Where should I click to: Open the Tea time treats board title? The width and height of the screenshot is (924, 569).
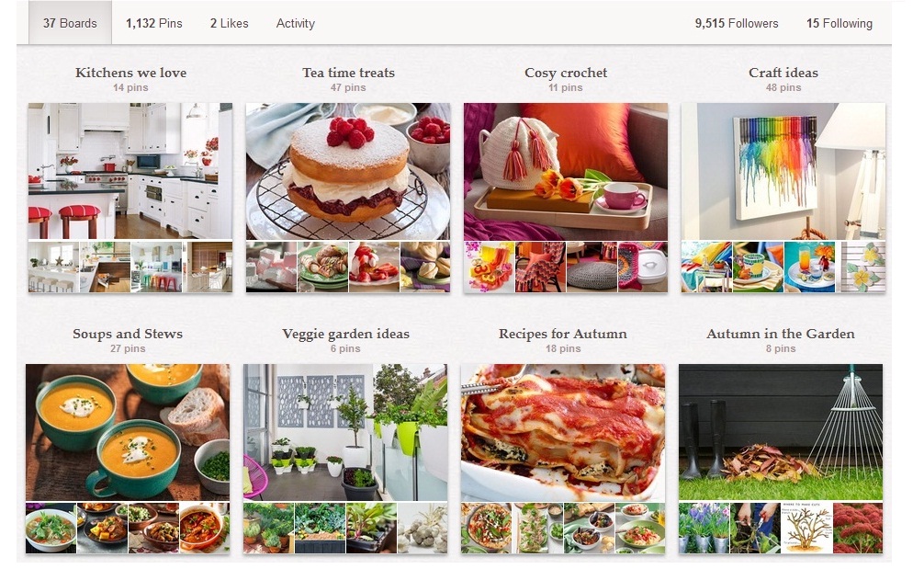[x=348, y=73]
